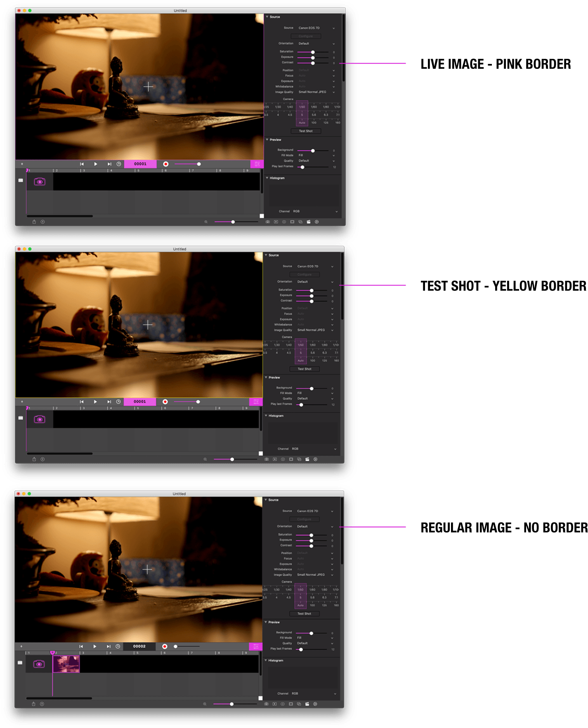Collapse the Histogram section in bottom window
588x728 pixels.
265,660
